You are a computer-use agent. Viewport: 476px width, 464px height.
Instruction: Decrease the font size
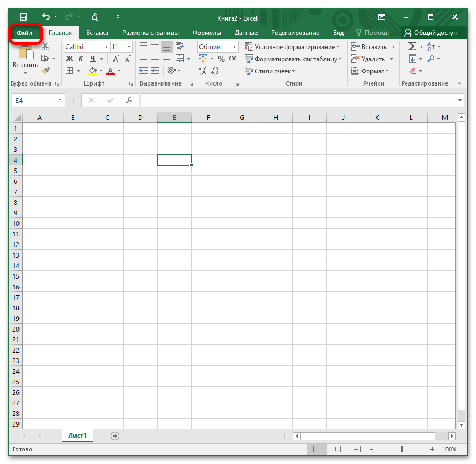point(128,59)
